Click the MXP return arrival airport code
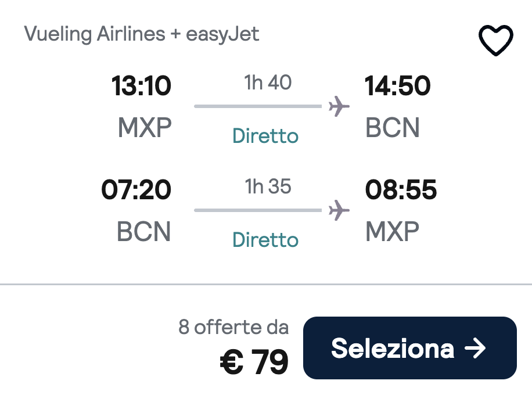This screenshot has height=402, width=532. (x=393, y=232)
